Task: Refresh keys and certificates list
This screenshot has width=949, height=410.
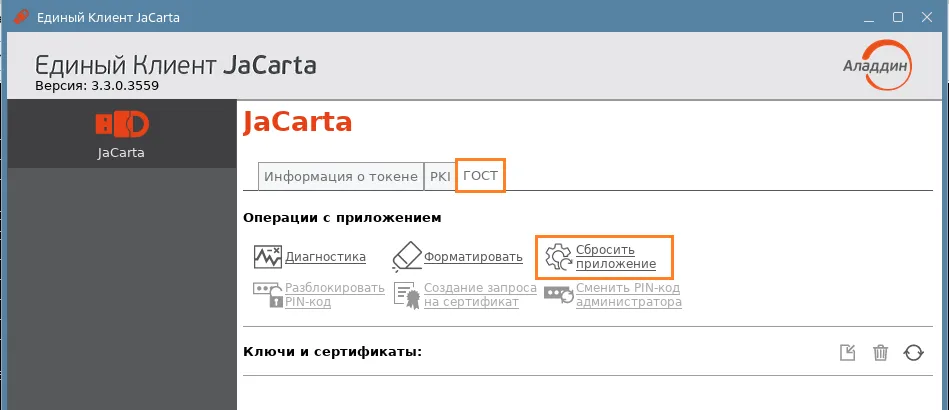Action: point(913,352)
